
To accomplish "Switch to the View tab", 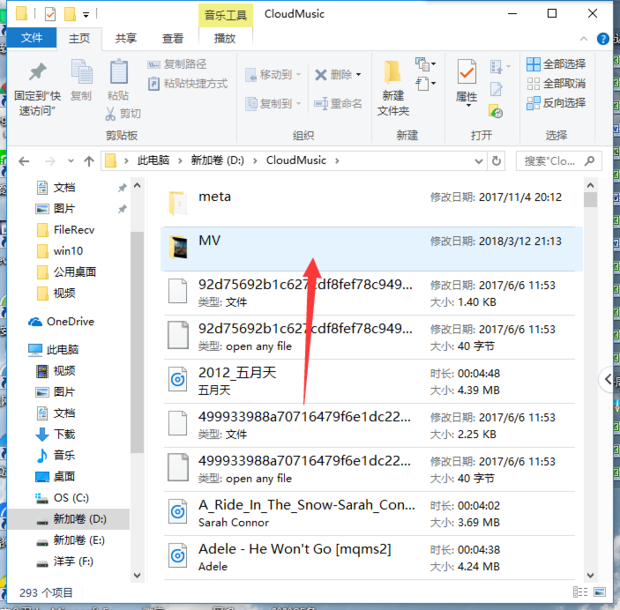I will point(173,38).
